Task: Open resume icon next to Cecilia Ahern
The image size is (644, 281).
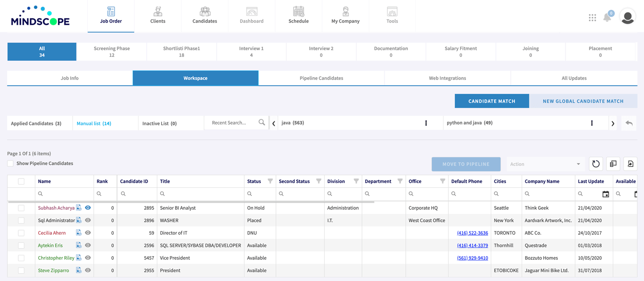Action: (79, 233)
